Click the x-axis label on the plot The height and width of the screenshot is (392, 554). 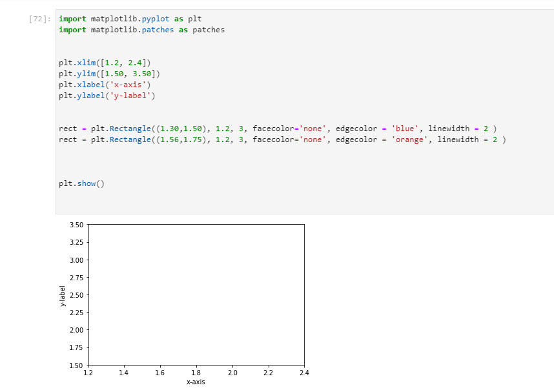pos(196,382)
